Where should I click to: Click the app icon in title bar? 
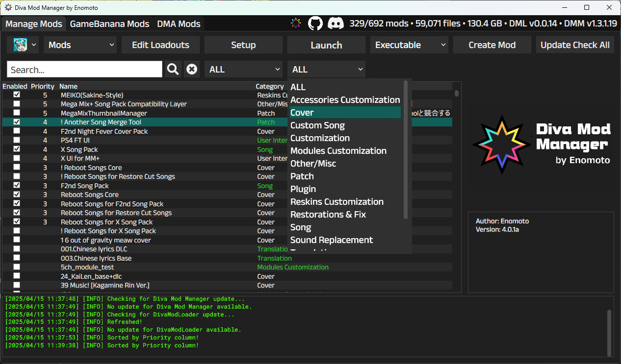coord(8,7)
